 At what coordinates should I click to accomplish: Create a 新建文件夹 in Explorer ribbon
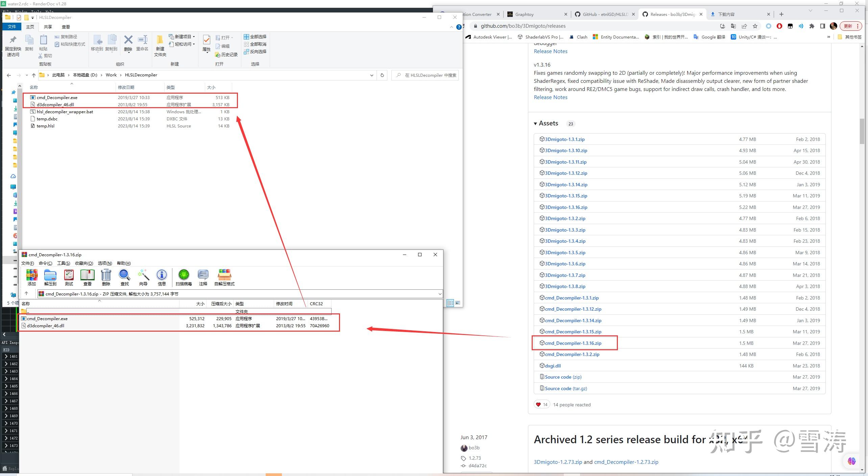coord(160,45)
